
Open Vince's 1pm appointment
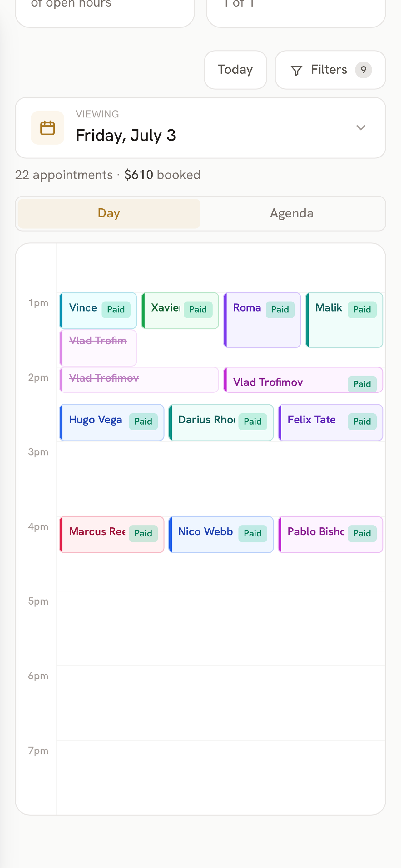coord(98,310)
